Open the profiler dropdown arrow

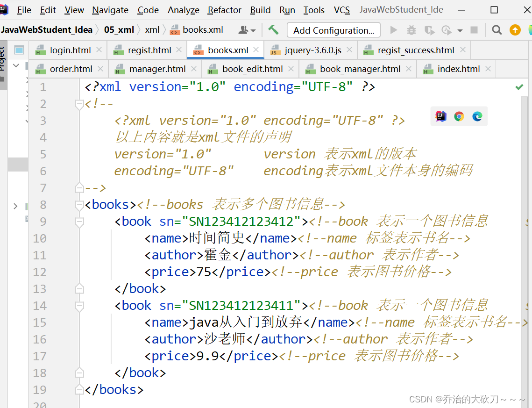point(460,31)
